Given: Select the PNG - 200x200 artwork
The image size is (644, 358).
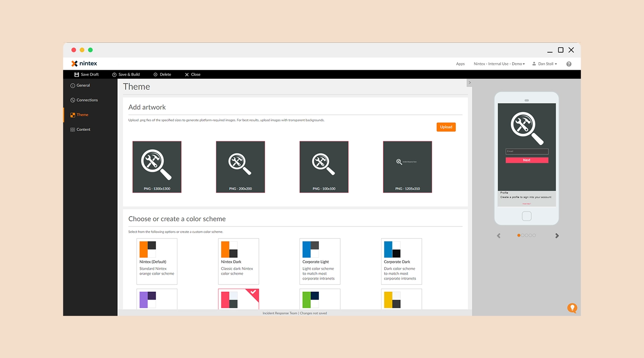Looking at the screenshot, I should [241, 167].
